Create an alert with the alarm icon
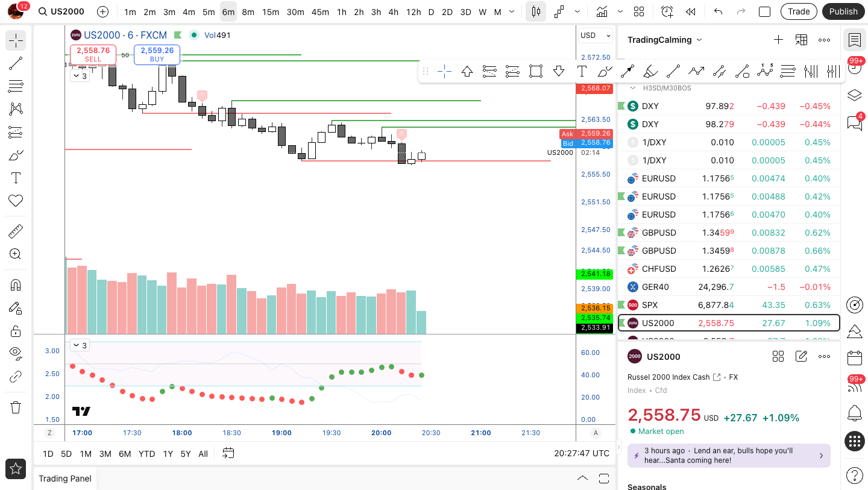This screenshot has width=868, height=490. [x=667, y=11]
